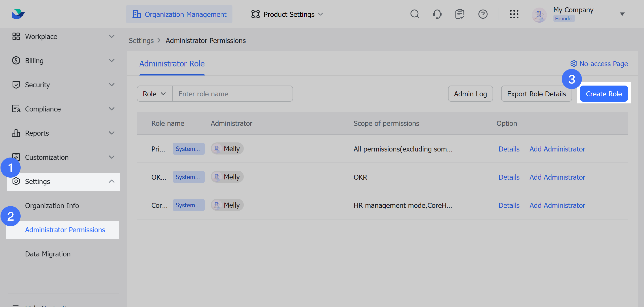This screenshot has height=307, width=644.
Task: Open the My Company account dropdown
Action: pyautogui.click(x=622, y=14)
